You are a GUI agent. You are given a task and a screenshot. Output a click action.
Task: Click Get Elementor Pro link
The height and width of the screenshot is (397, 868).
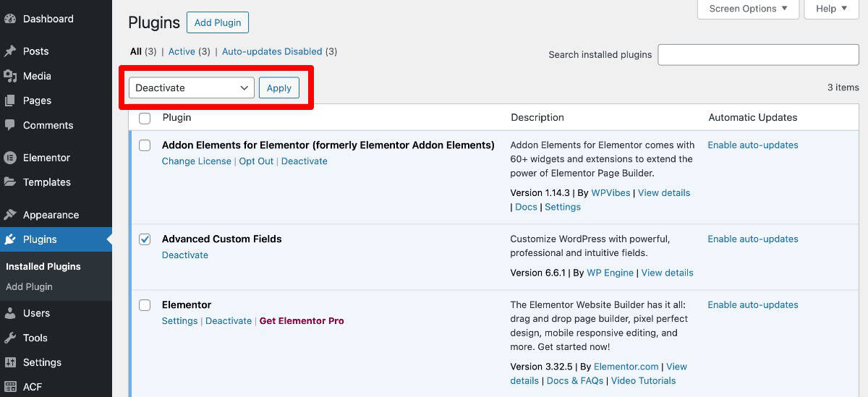[x=302, y=321]
